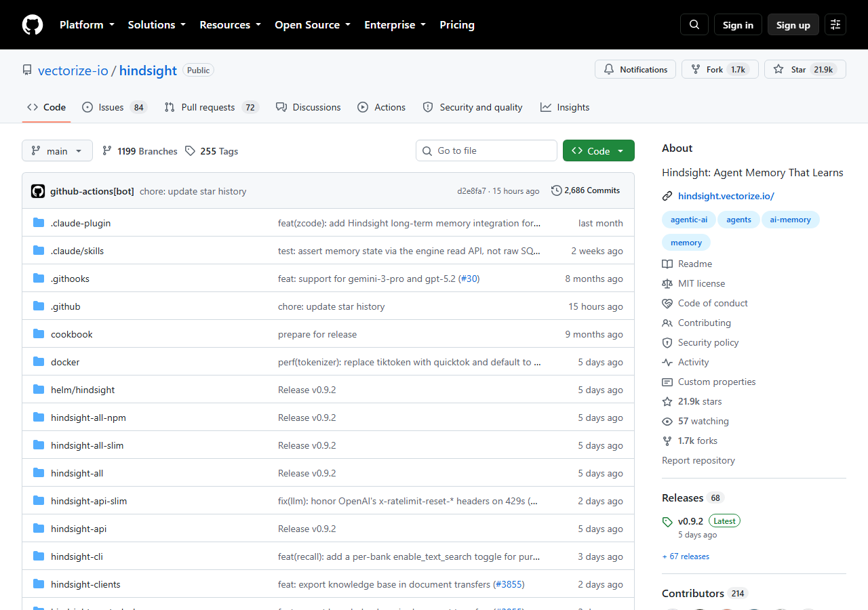Star the repository with the Star button
Image resolution: width=868 pixels, height=610 pixels.
click(805, 69)
